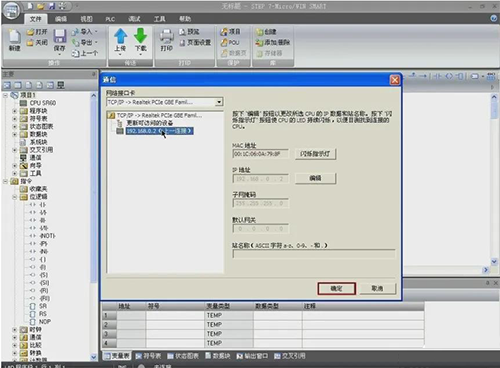Click the Update accessible devices (更新可访问的设备) entry
The width and height of the screenshot is (500, 368).
tap(150, 123)
